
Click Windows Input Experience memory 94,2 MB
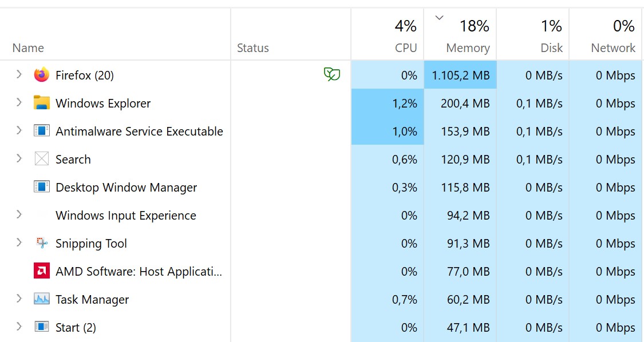[x=468, y=216]
